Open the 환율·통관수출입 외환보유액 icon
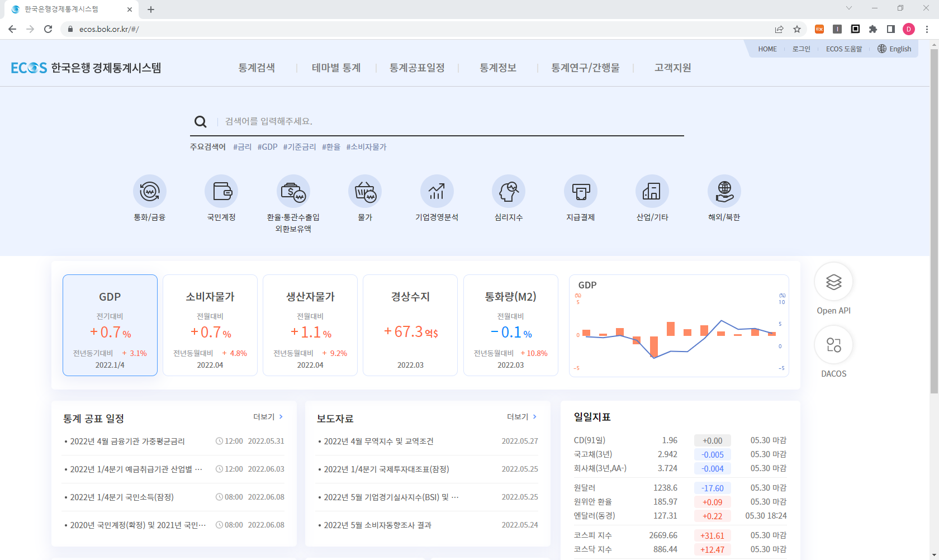This screenshot has height=560, width=939. click(x=293, y=192)
